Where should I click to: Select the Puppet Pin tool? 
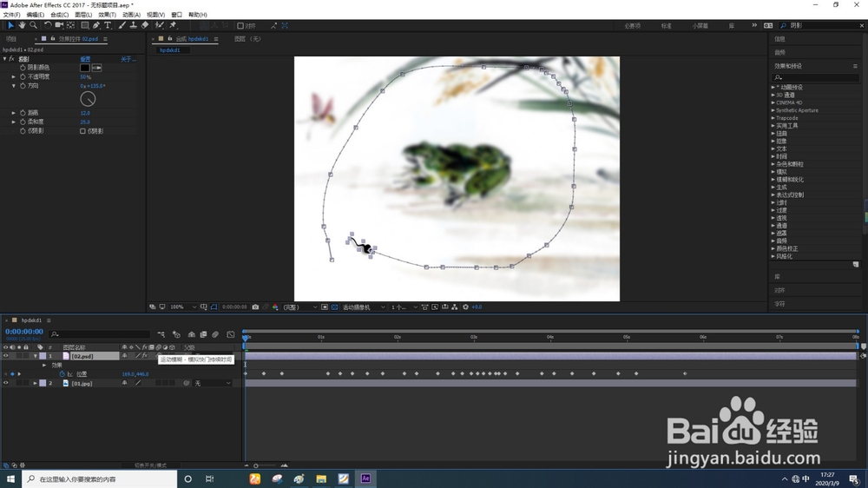point(173,25)
